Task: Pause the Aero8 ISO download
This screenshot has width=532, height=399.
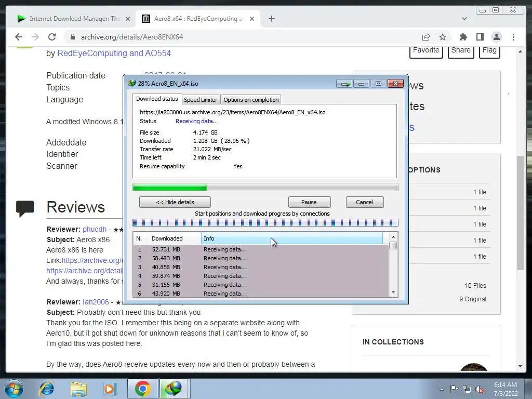Action: pos(309,202)
